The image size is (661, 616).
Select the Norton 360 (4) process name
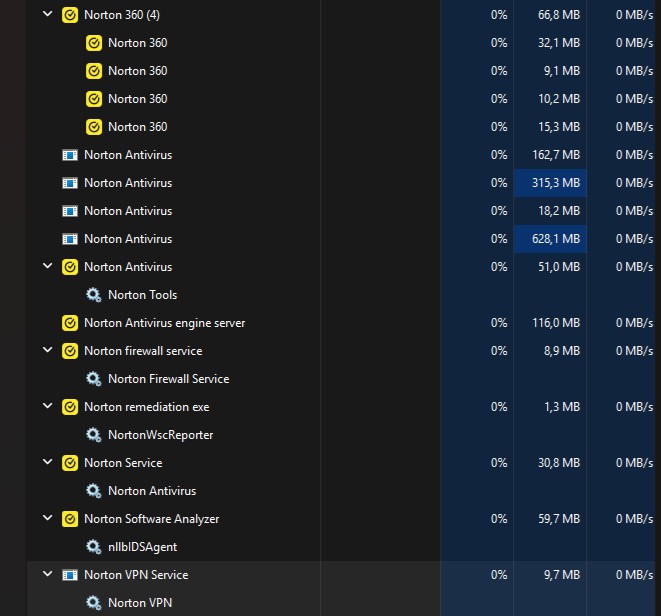(122, 15)
